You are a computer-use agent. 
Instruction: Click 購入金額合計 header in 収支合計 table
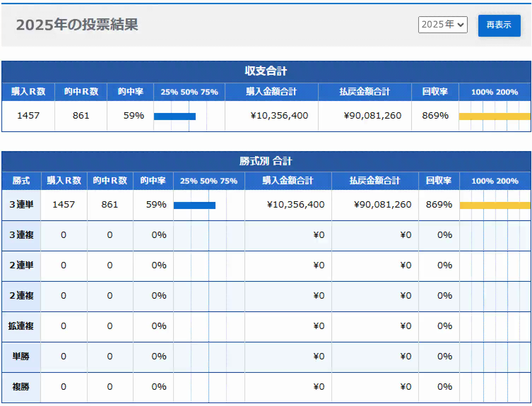point(271,92)
